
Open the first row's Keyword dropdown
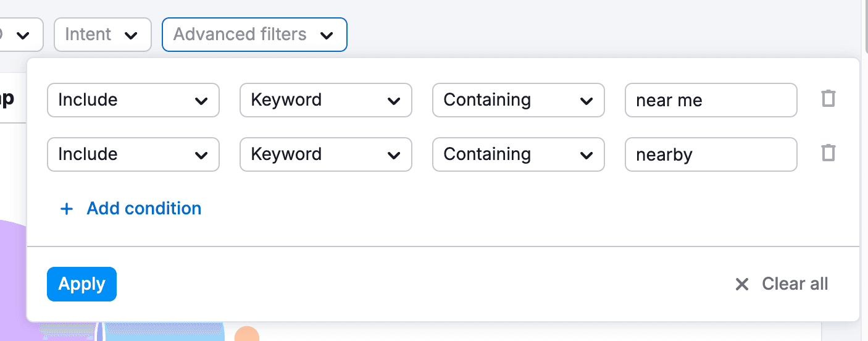(325, 100)
